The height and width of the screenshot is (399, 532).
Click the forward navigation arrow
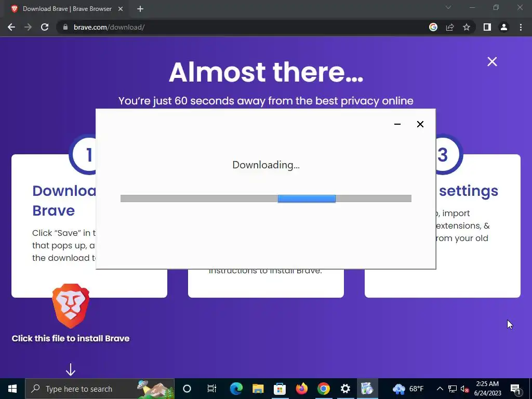click(x=28, y=27)
